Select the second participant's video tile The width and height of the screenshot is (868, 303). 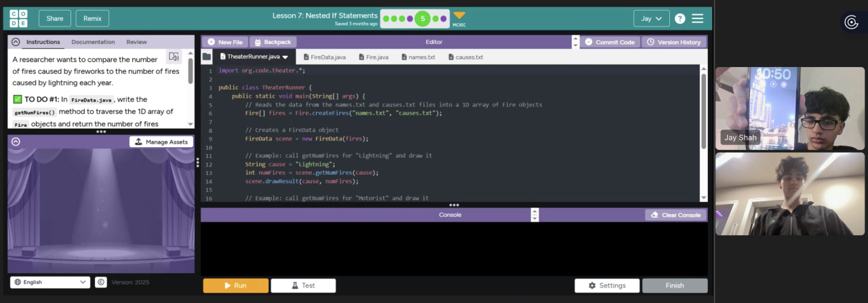tap(790, 194)
